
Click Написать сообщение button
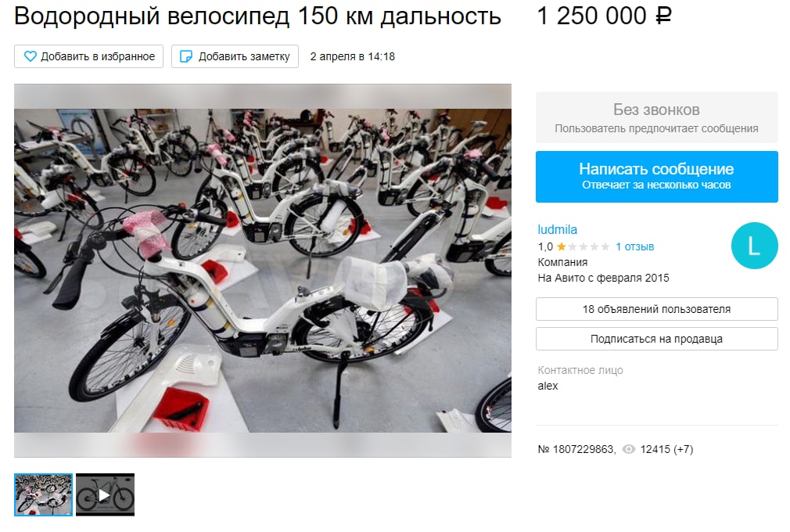(x=656, y=177)
